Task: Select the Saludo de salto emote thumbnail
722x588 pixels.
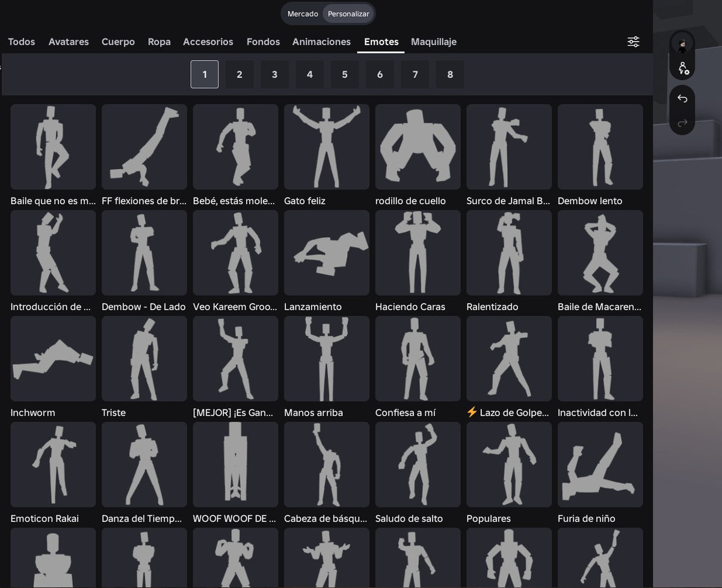Action: tap(418, 465)
